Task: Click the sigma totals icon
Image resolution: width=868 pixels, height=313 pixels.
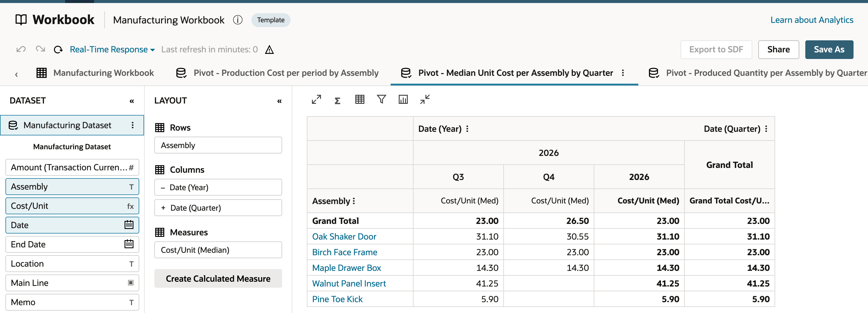Action: [337, 100]
